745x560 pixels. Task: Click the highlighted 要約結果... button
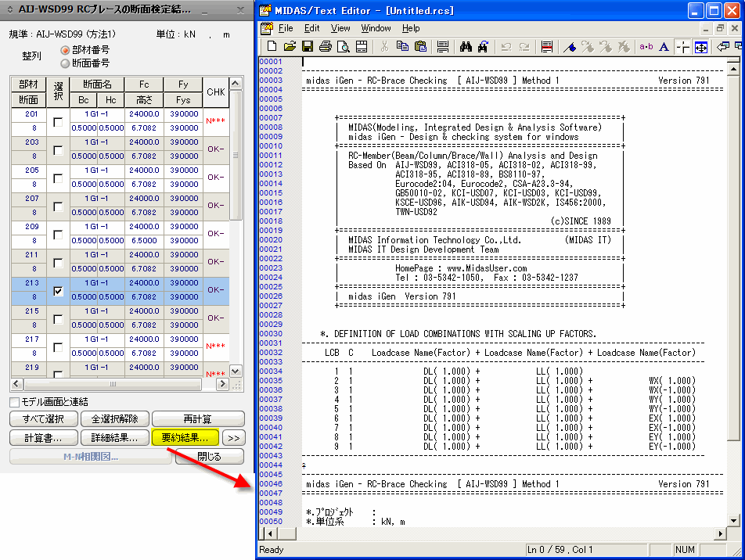click(x=185, y=438)
